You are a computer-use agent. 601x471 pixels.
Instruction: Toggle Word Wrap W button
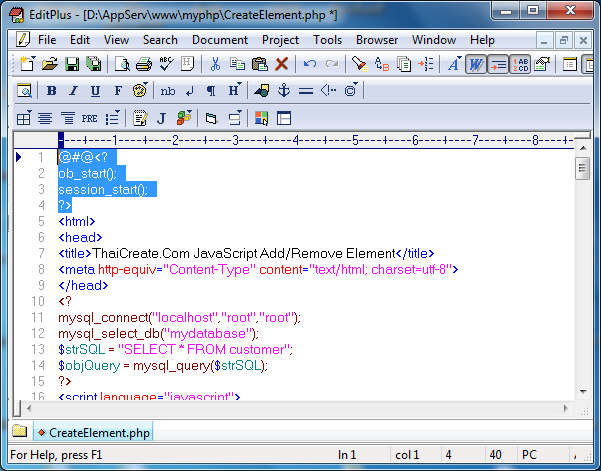pos(476,64)
